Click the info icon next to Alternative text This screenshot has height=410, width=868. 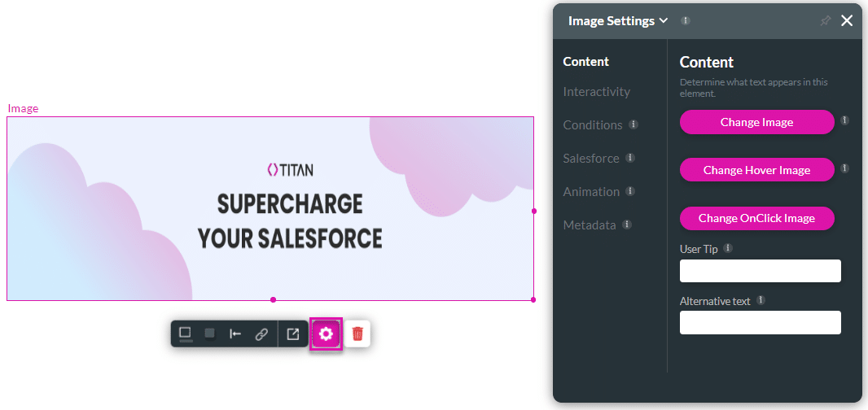click(761, 300)
